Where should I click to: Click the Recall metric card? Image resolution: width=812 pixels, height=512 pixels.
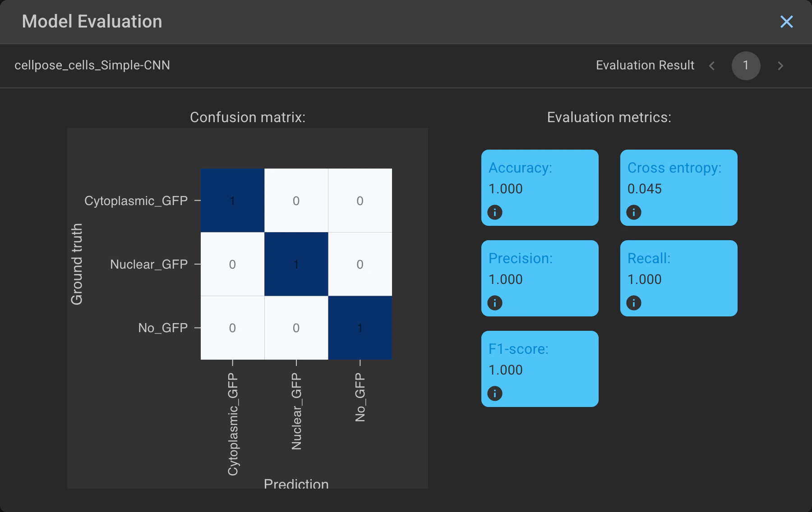tap(679, 278)
